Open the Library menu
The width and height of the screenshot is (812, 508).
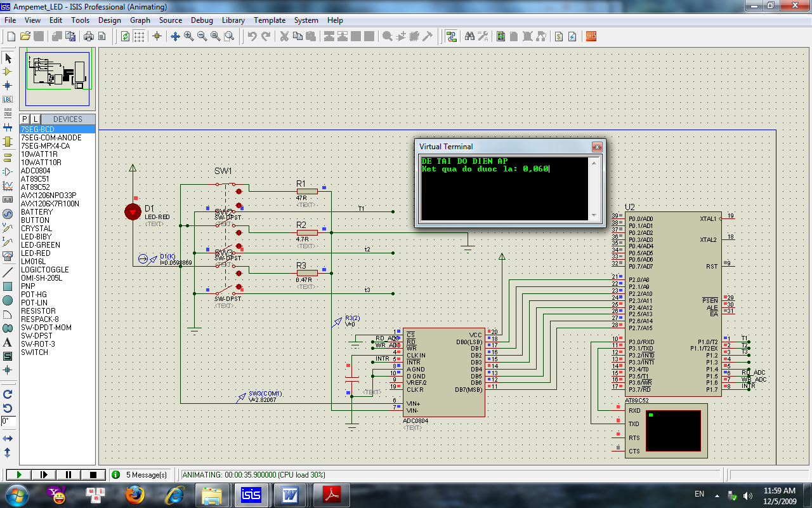coord(233,20)
